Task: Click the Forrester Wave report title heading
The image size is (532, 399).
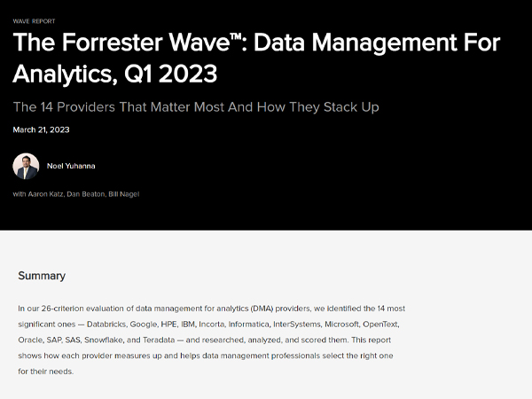Action: [x=256, y=58]
